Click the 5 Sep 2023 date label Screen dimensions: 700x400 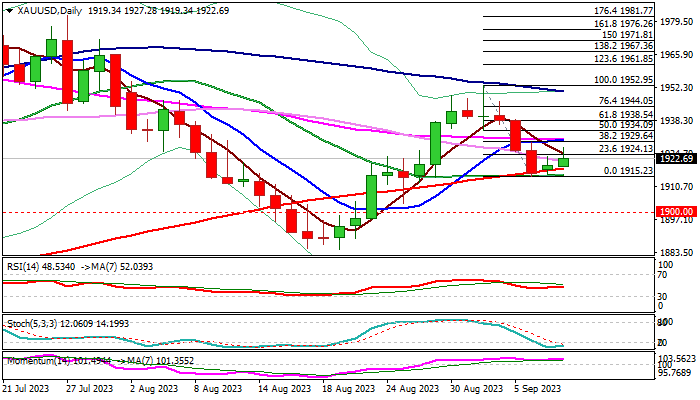click(537, 389)
